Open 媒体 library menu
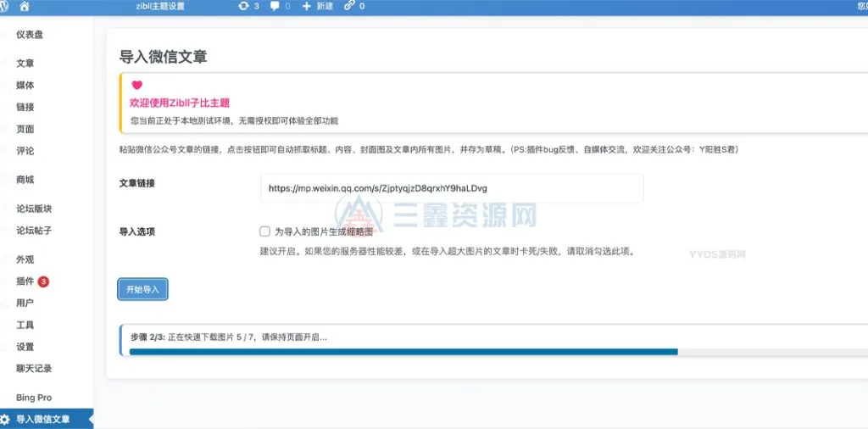The height and width of the screenshot is (429, 868). (x=25, y=86)
